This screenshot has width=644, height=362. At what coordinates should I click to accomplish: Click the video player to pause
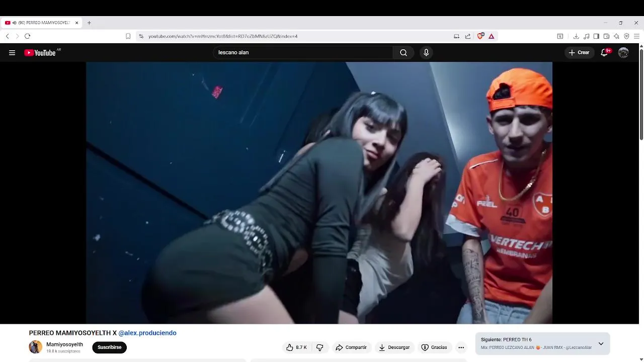(x=319, y=193)
